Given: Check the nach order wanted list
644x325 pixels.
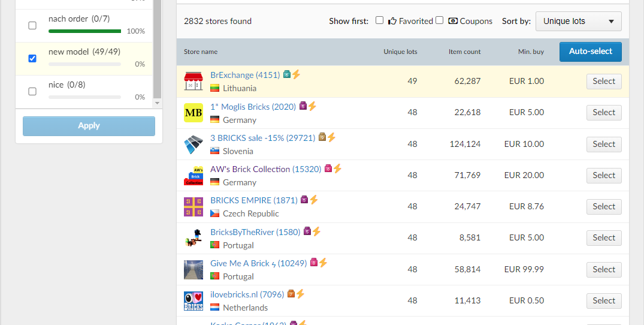Looking at the screenshot, I should click(x=32, y=26).
